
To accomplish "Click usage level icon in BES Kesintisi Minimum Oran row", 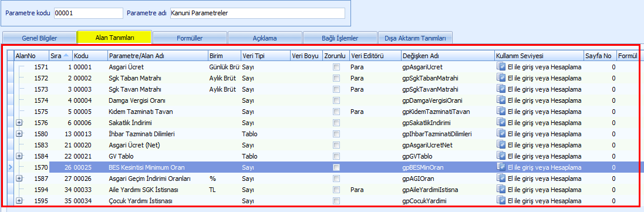I will pos(501,167).
